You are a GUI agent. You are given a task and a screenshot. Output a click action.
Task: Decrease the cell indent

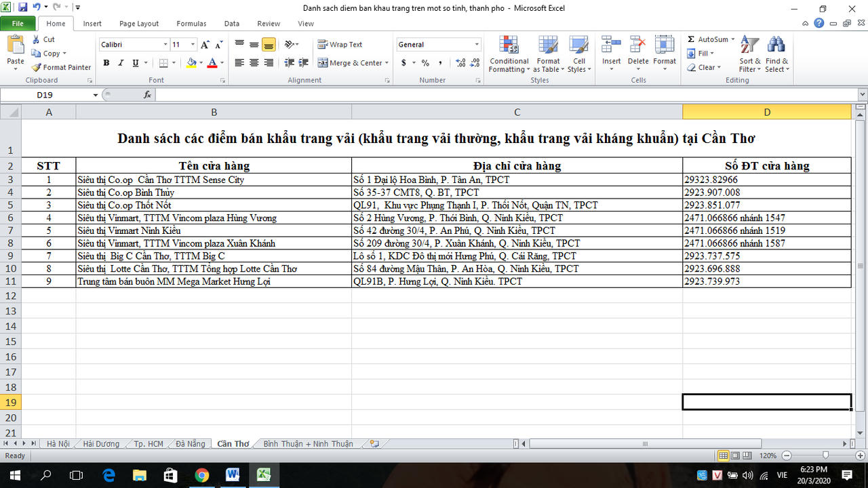pyautogui.click(x=290, y=63)
